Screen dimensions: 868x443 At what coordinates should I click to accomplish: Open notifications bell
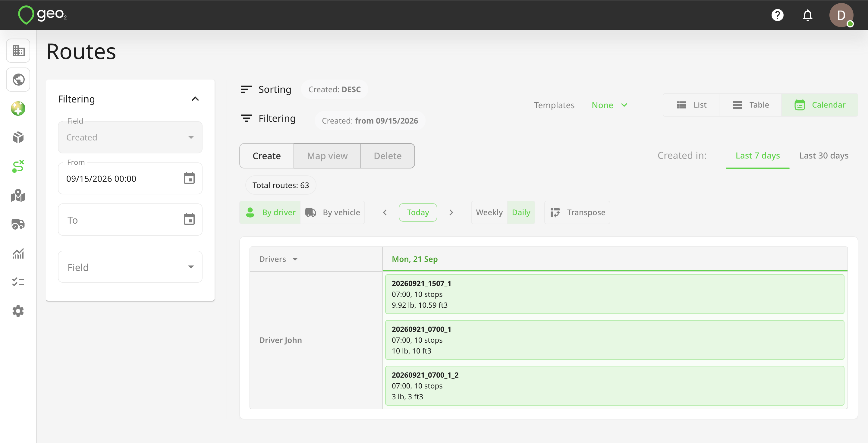808,15
